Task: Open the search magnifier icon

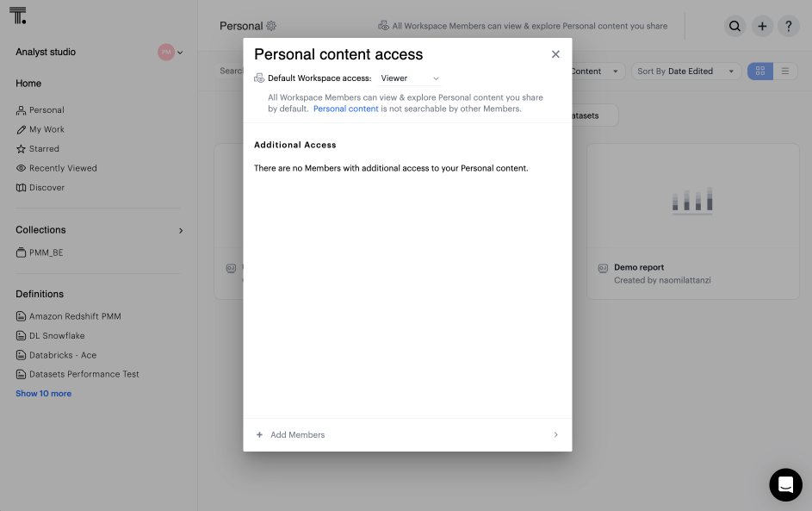Action: [735, 26]
